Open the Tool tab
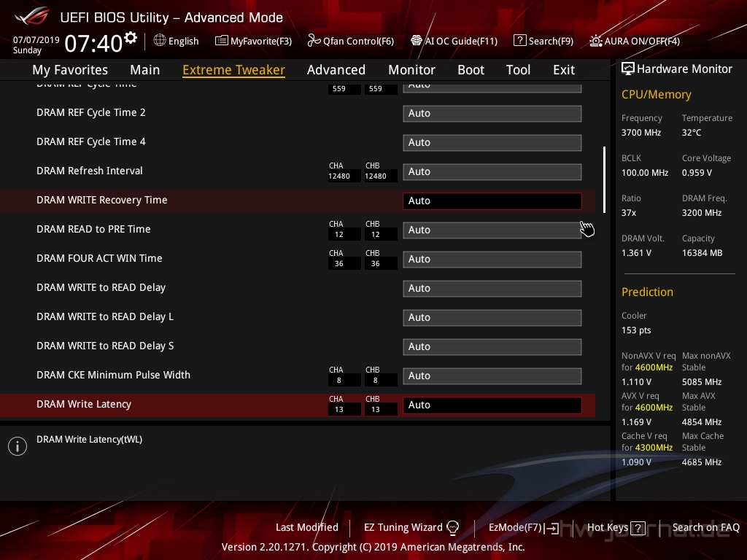Image resolution: width=747 pixels, height=560 pixels. (x=518, y=70)
